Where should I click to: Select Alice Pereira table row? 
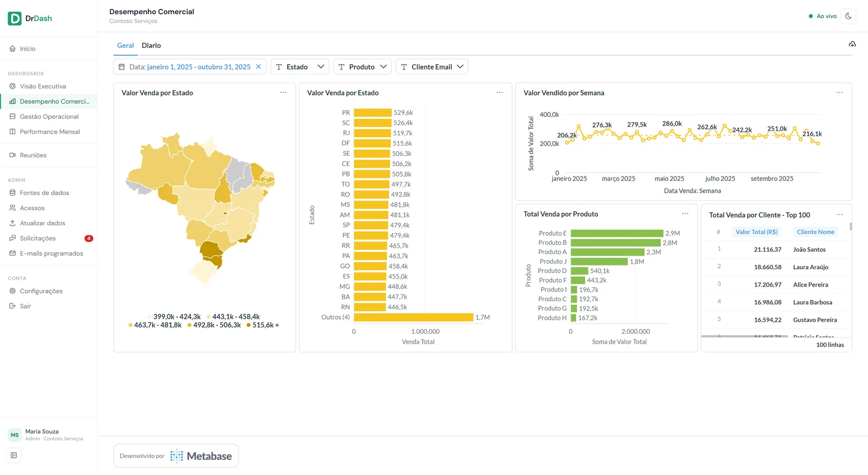click(x=776, y=285)
